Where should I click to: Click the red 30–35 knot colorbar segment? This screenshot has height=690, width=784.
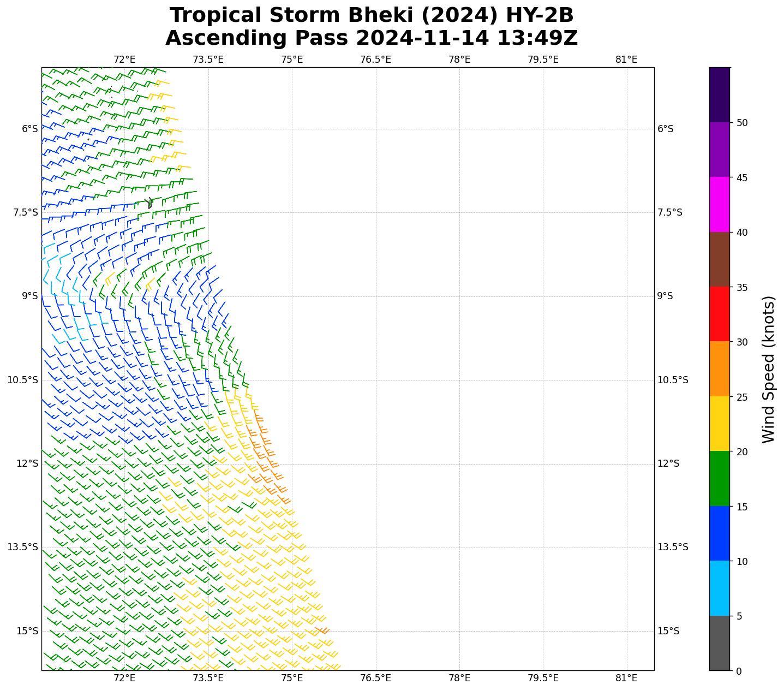pyautogui.click(x=719, y=314)
